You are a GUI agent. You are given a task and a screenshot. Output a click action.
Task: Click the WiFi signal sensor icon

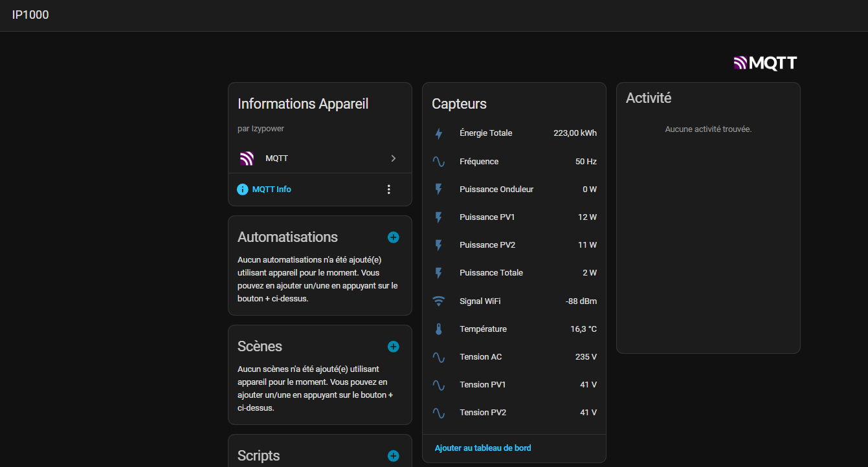(439, 301)
